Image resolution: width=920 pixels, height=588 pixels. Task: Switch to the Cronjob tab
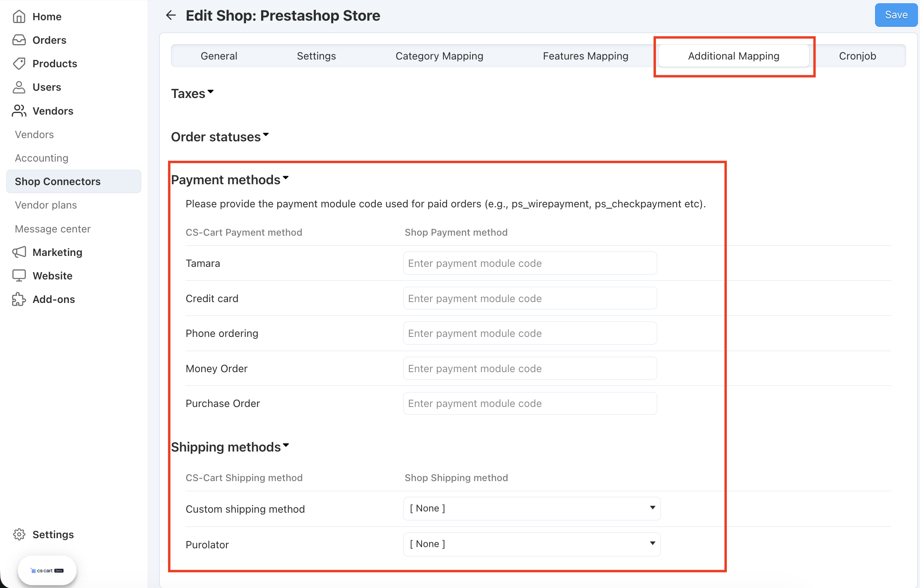(x=857, y=56)
